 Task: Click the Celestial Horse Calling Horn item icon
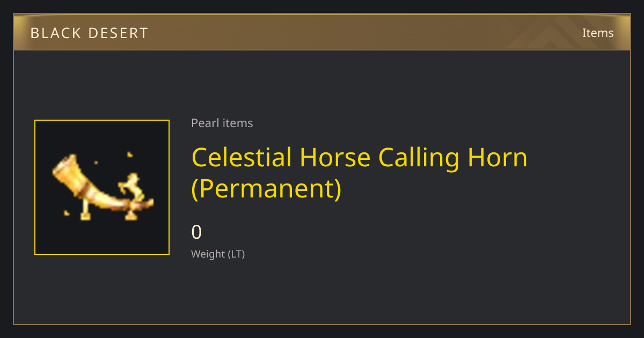coord(102,187)
